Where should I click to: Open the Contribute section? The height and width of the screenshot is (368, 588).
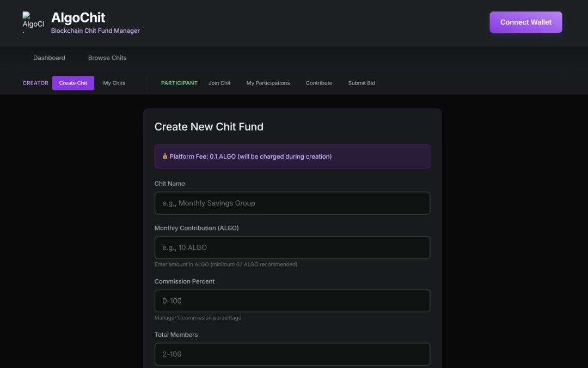tap(318, 83)
